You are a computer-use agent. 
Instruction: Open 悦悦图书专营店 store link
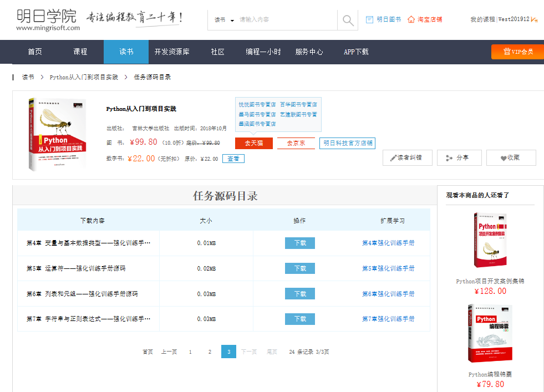tap(257, 104)
